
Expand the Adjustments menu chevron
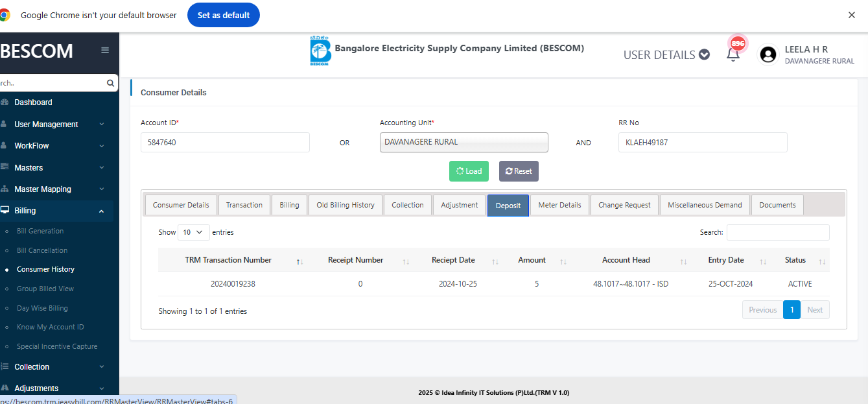click(x=102, y=388)
